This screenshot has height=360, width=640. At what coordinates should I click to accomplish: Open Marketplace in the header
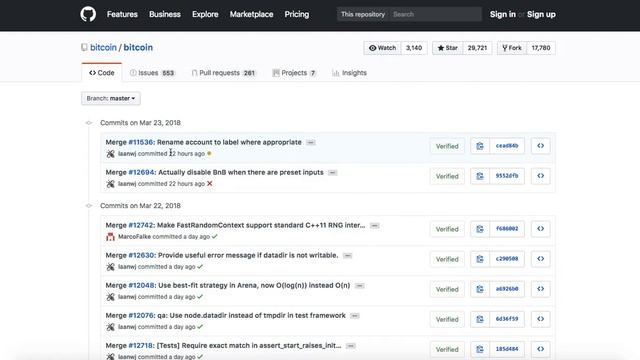click(x=251, y=14)
